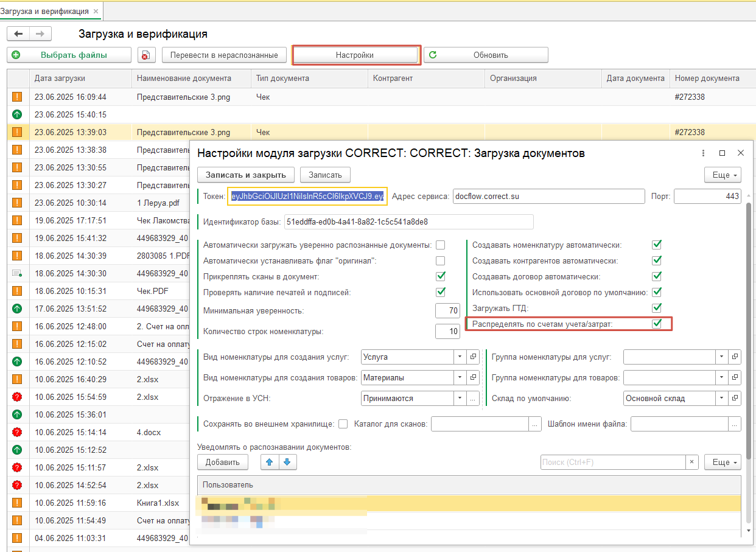Toggle Автоматически загружать уверенно распознанные документы
This screenshot has height=552, width=756.
tap(441, 245)
